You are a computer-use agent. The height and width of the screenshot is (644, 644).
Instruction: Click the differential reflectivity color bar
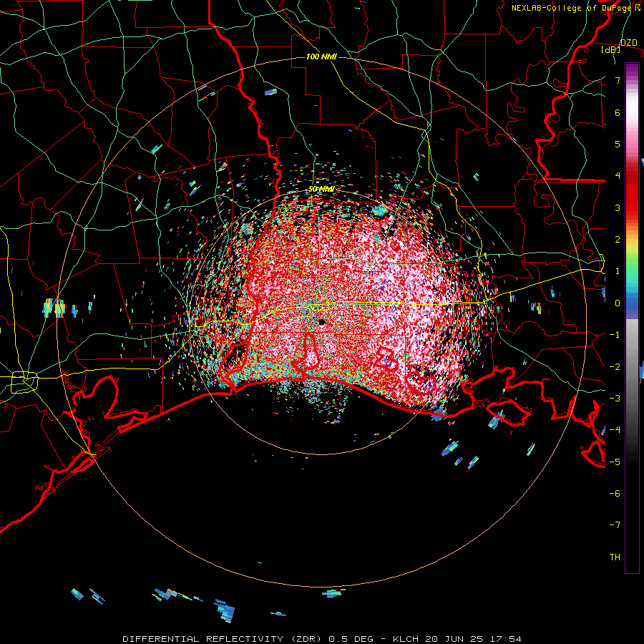(632, 318)
